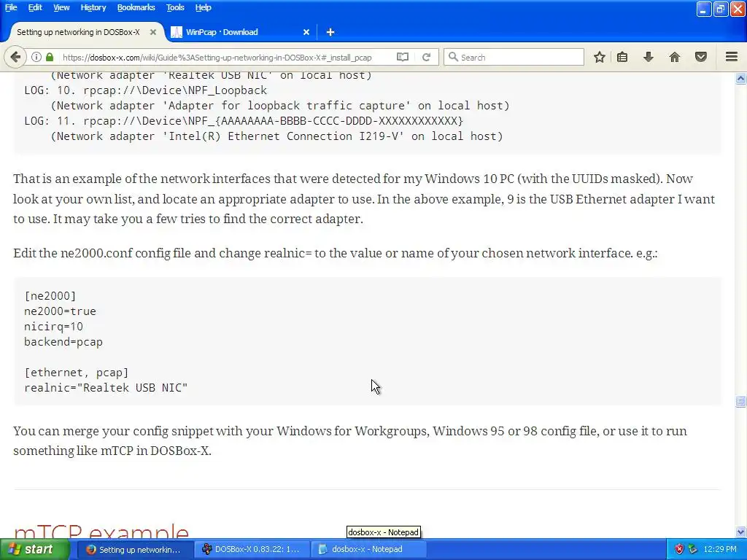
Task: Click the 12:29 PM system clock
Action: [x=720, y=550]
